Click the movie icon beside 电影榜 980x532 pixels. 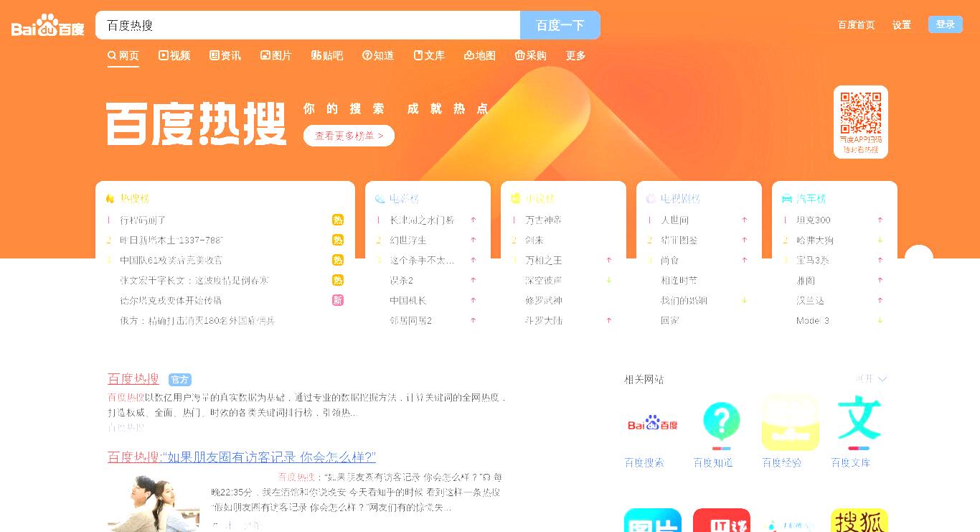[x=380, y=198]
